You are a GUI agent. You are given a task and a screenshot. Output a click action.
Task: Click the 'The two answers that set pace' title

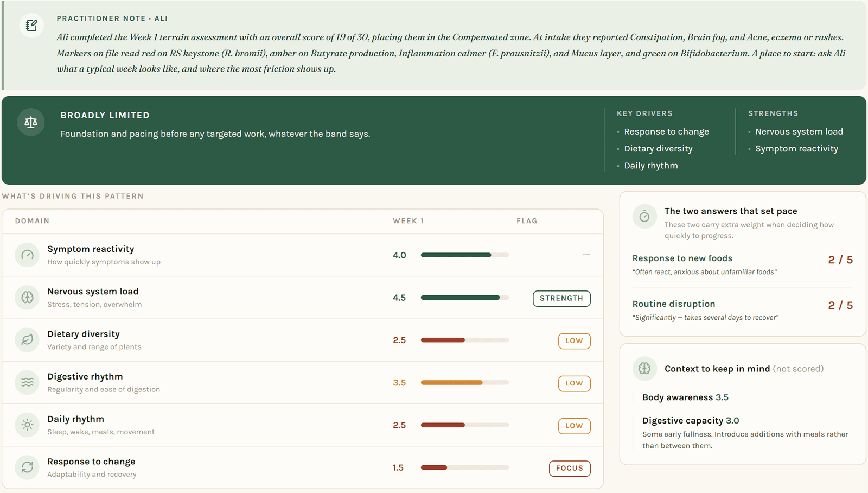click(x=731, y=211)
